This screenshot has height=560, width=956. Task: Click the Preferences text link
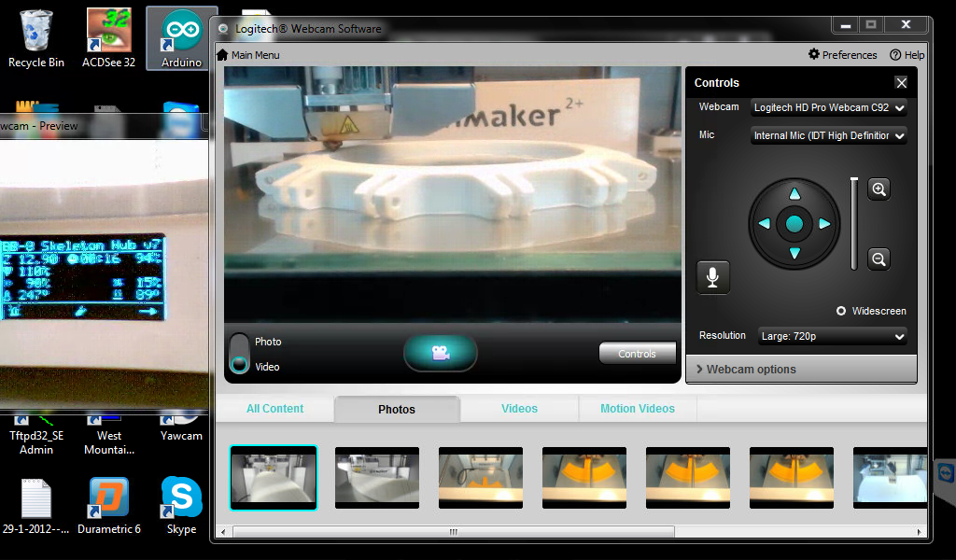tap(850, 55)
